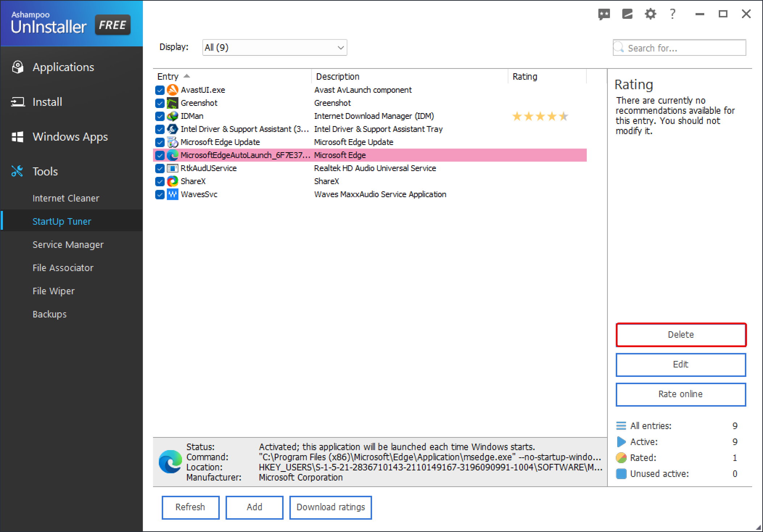The height and width of the screenshot is (532, 763).
Task: Click the Unused active counter
Action: [x=677, y=474]
